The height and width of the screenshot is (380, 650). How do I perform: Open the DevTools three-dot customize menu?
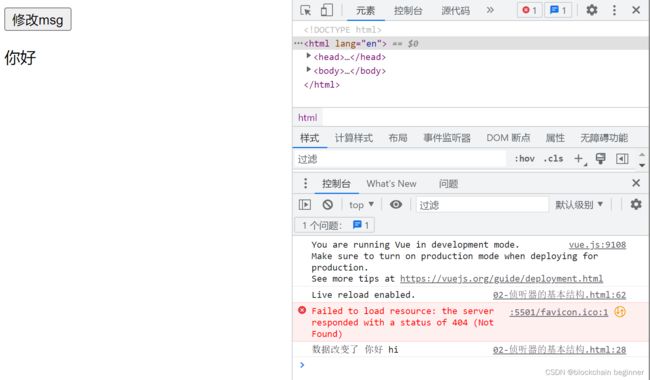pos(614,10)
